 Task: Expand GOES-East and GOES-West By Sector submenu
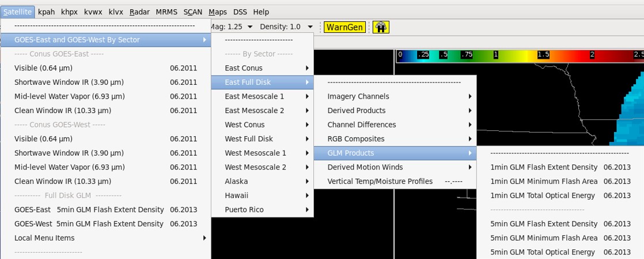[105, 40]
